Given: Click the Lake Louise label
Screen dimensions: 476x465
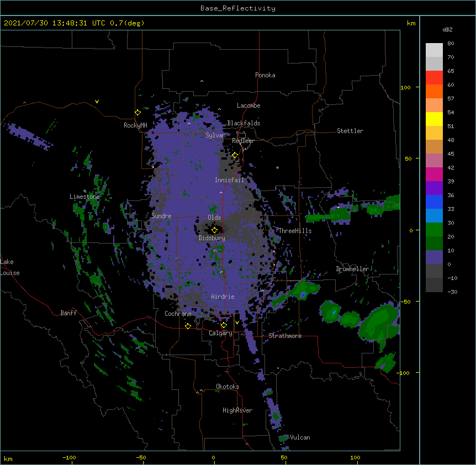Looking at the screenshot, I should pos(10,267).
